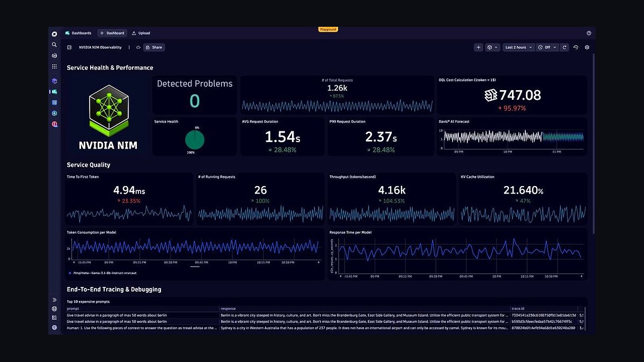Click the search magnifier in left sidebar
Viewport: 644px width, 362px height.
point(54,45)
